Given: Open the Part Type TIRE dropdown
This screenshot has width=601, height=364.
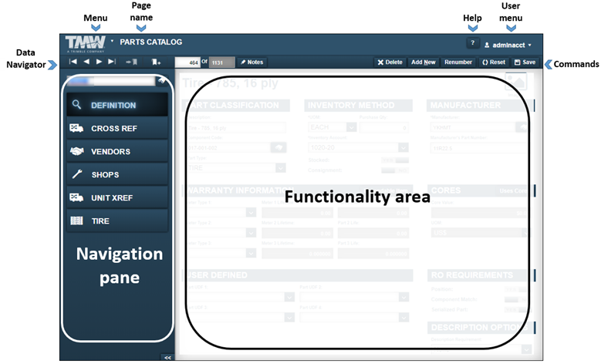Looking at the screenshot, I should [281, 168].
